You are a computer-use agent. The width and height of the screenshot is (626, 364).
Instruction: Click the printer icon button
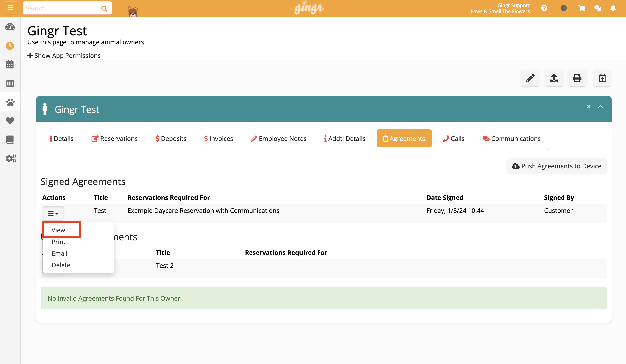pos(577,78)
